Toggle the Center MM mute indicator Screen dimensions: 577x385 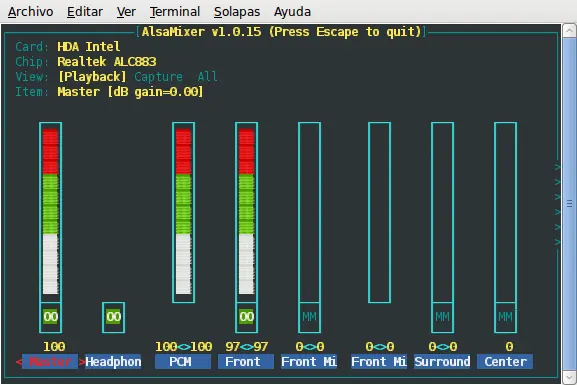click(x=505, y=317)
